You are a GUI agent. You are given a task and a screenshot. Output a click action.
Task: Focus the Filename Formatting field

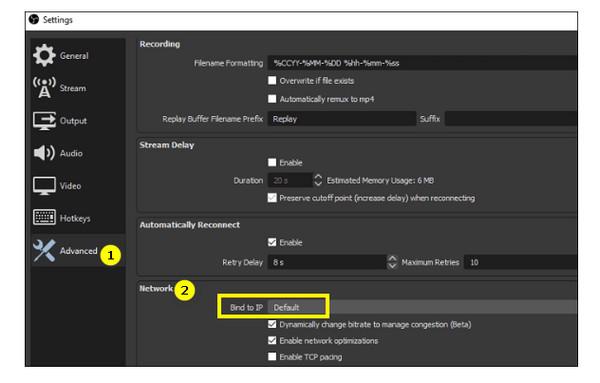(422, 63)
